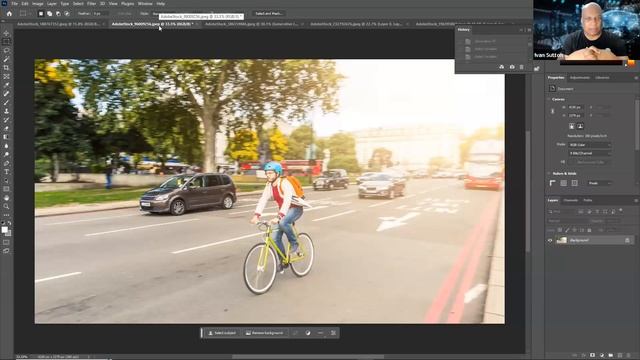Open the layer blend mode dropdown
640x360 pixels.
click(567, 221)
